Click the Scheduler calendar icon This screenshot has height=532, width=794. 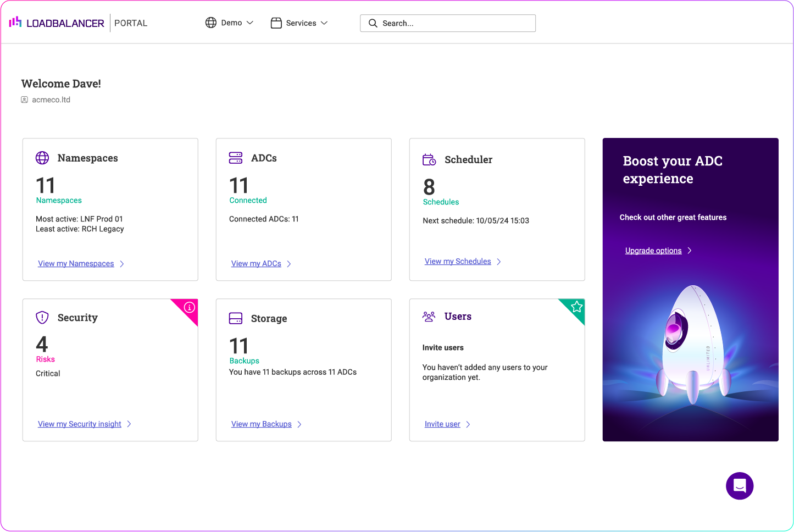[x=429, y=159]
